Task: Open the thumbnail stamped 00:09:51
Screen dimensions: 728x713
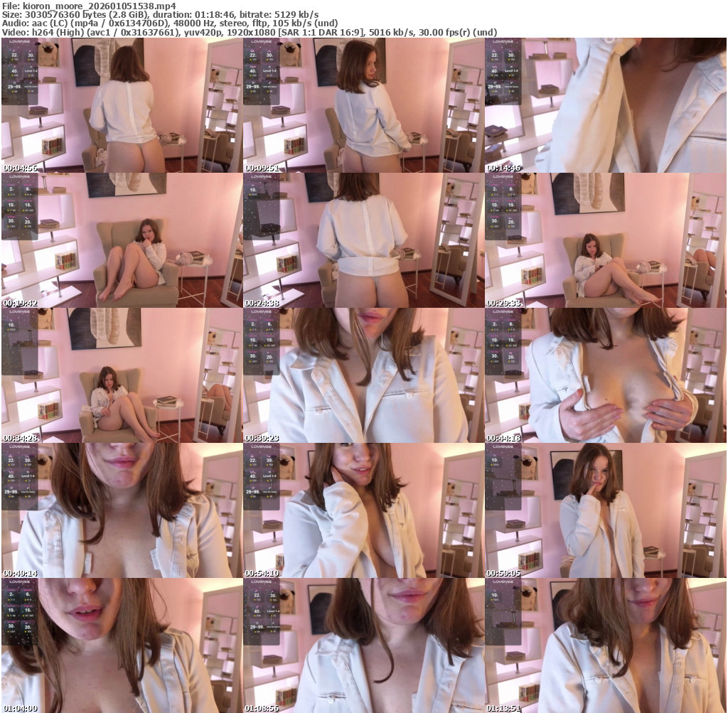Action: pos(363,105)
